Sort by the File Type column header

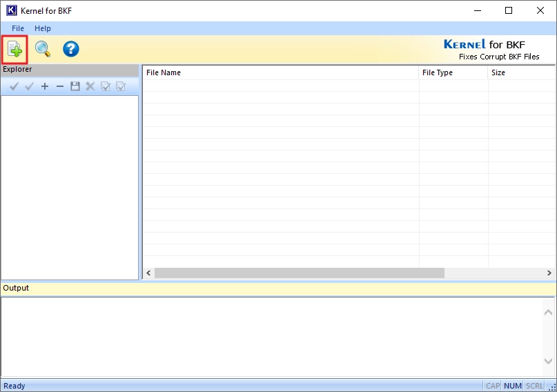pyautogui.click(x=453, y=72)
